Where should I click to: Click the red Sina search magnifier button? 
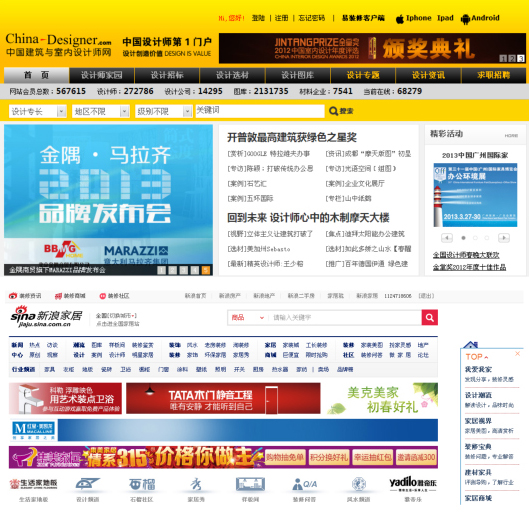coord(429,317)
